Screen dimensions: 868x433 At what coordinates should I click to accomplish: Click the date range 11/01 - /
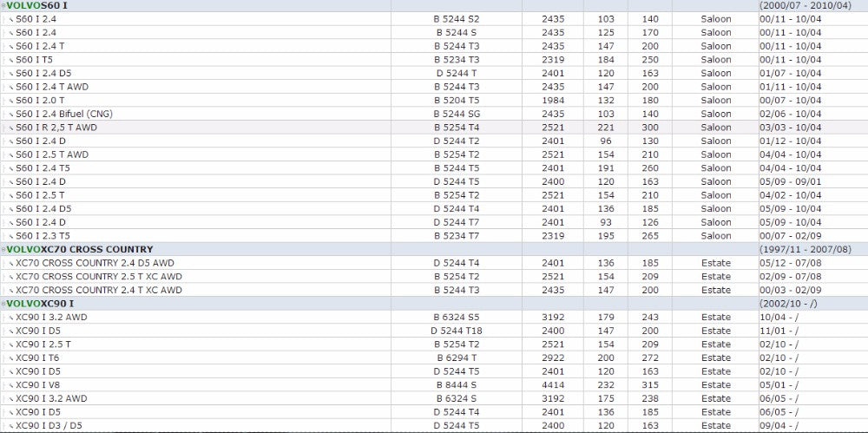point(779,331)
